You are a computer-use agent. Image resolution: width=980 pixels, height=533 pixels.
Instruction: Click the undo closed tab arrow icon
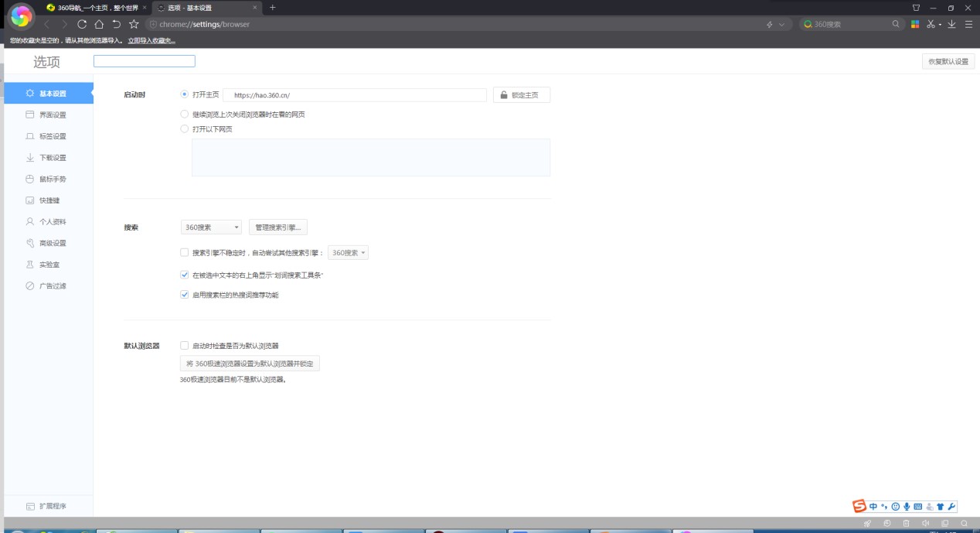tap(116, 24)
